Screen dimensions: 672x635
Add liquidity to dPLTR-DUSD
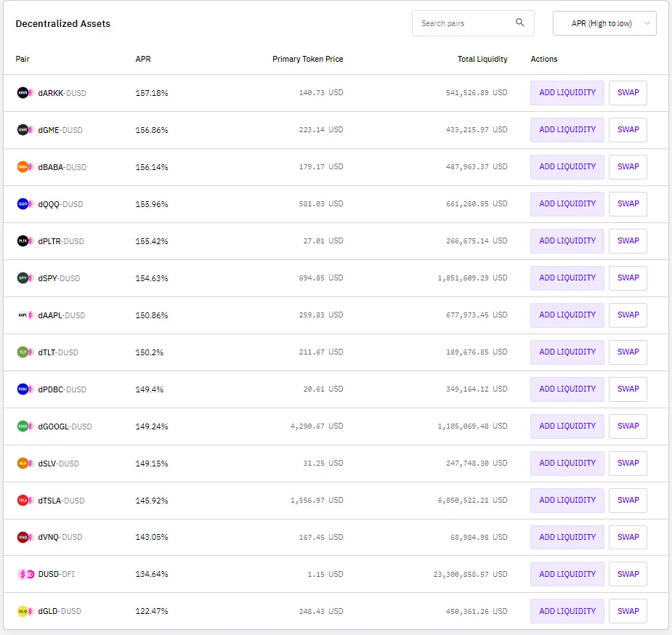[x=567, y=240]
